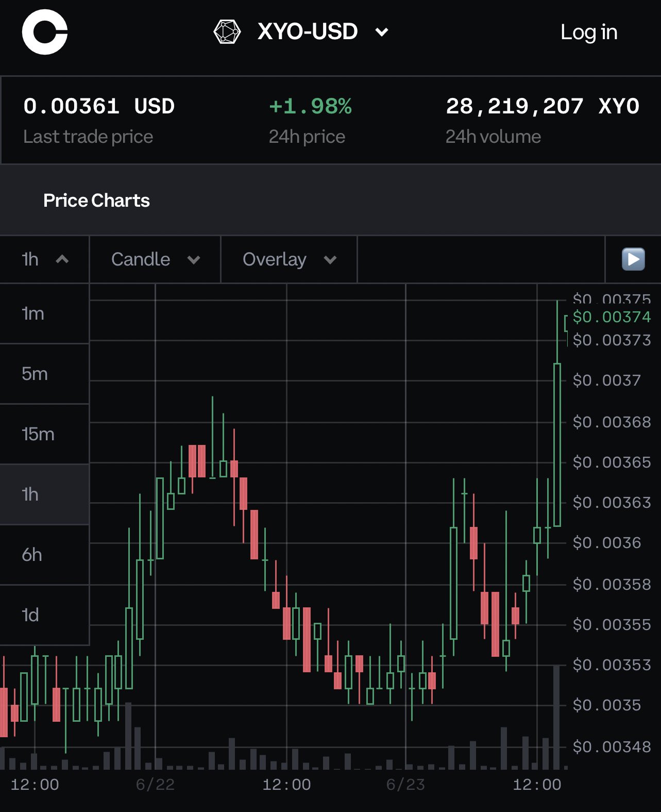This screenshot has height=812, width=661.
Task: Click the XYO token icon
Action: click(227, 32)
